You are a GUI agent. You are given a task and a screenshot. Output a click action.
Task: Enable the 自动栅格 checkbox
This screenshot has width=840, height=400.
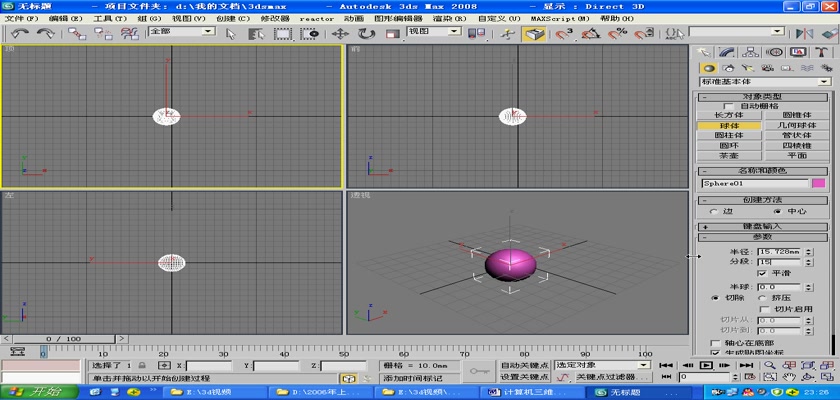pos(728,106)
